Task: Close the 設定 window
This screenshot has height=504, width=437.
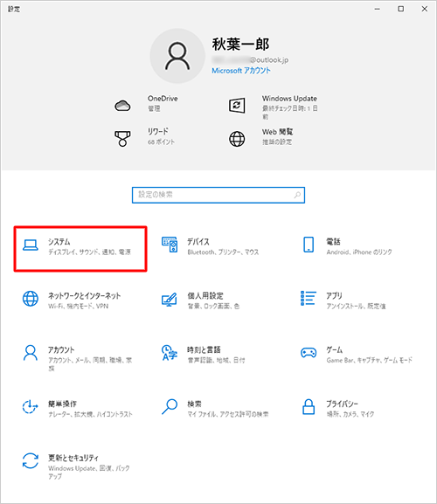Action: (x=425, y=9)
